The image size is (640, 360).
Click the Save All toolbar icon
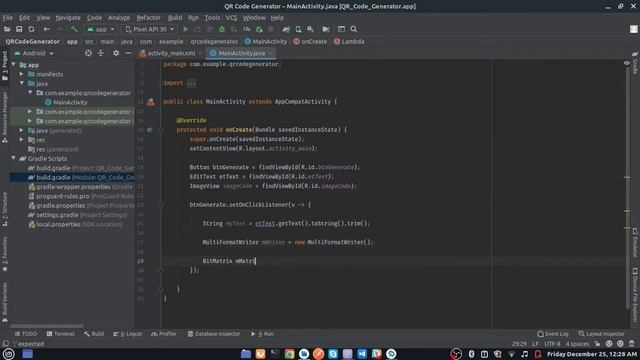pyautogui.click(x=19, y=29)
